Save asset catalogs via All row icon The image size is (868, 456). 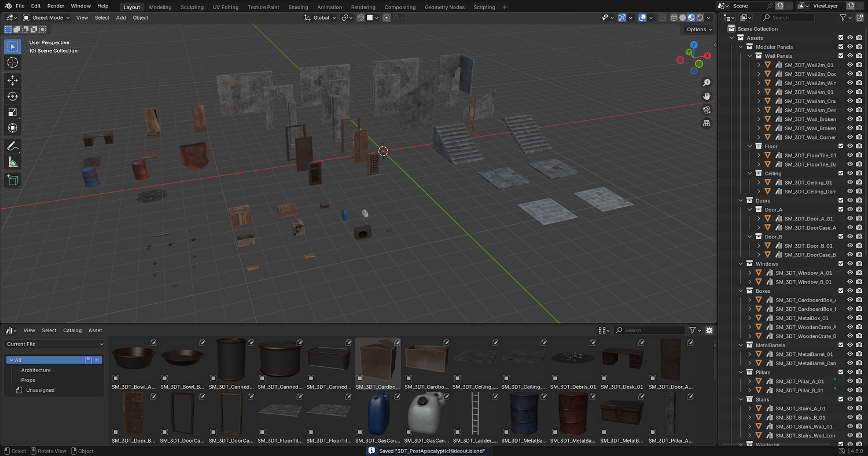pyautogui.click(x=89, y=360)
